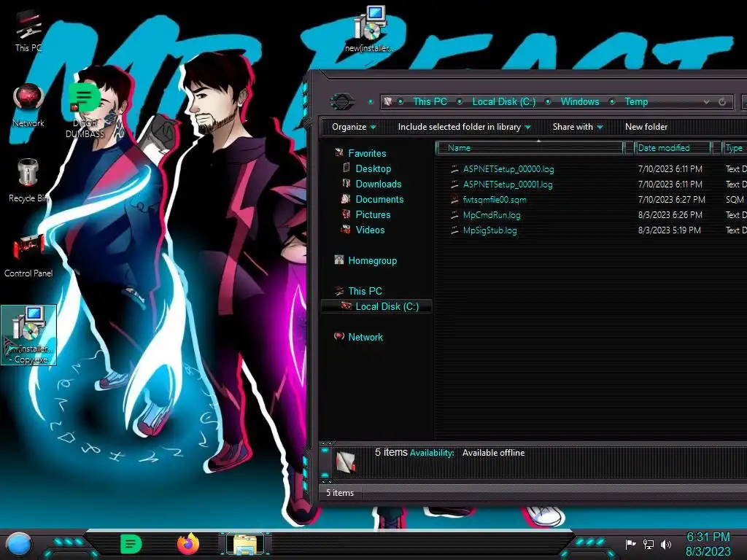Open the Action Center flag tray icon
Image resolution: width=747 pixels, height=560 pixels.
tap(630, 544)
